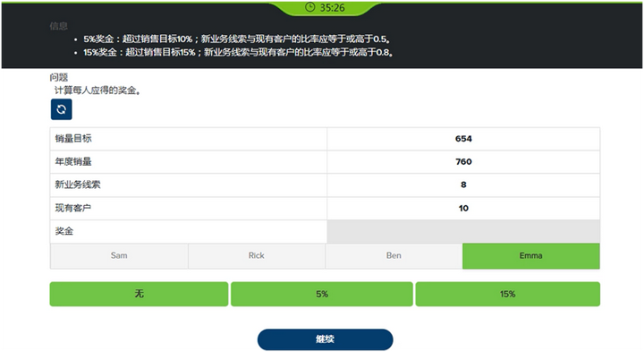Viewport: 644px width, 352px height.
Task: Choose the 5% bonus option
Action: click(x=322, y=294)
